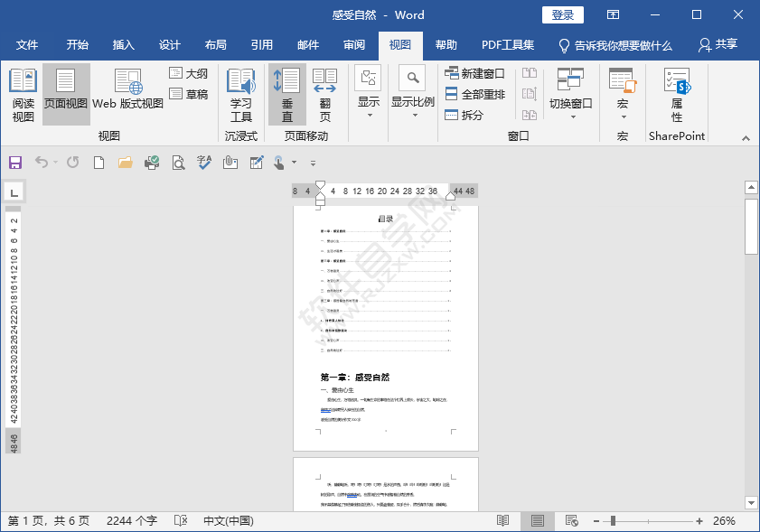Screen dimensions: 760x532
Task: Customize Quick Access Toolbar dropdown
Action: coord(313,163)
